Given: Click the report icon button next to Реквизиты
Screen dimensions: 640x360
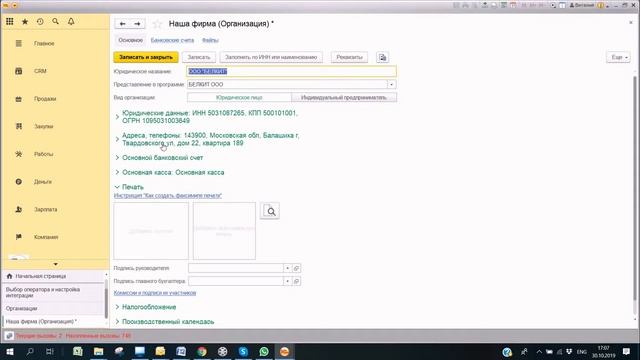Looking at the screenshot, I should (x=382, y=58).
